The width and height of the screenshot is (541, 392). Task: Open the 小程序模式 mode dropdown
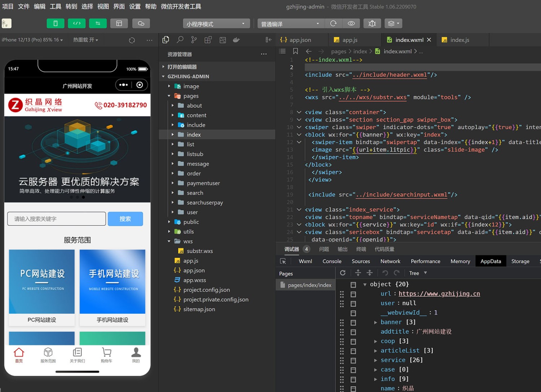[x=216, y=24]
